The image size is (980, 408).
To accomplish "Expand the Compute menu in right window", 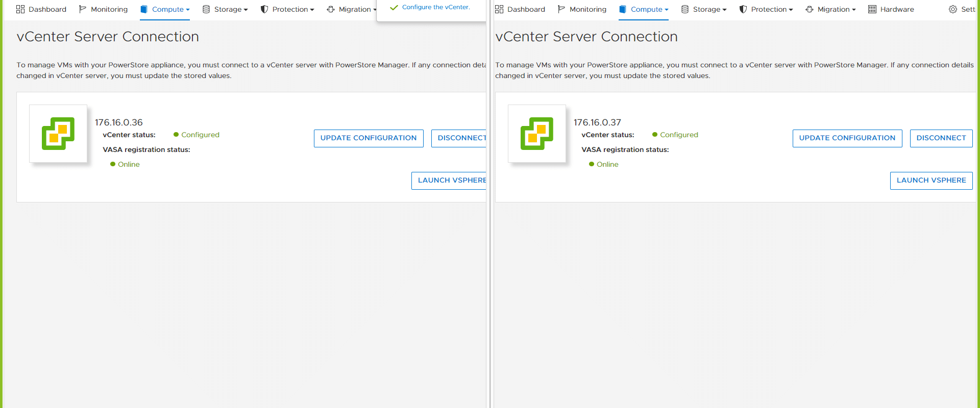I will [644, 9].
